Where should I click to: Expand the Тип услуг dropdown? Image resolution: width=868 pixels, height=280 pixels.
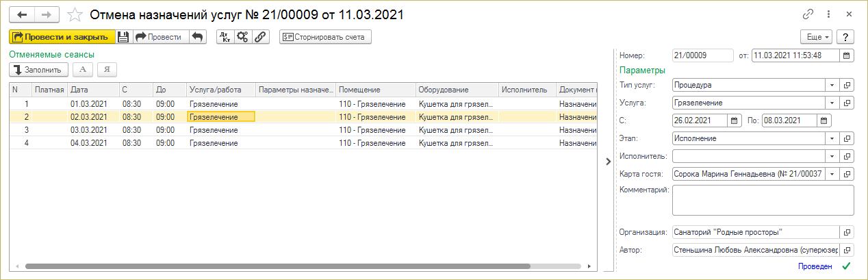(832, 86)
